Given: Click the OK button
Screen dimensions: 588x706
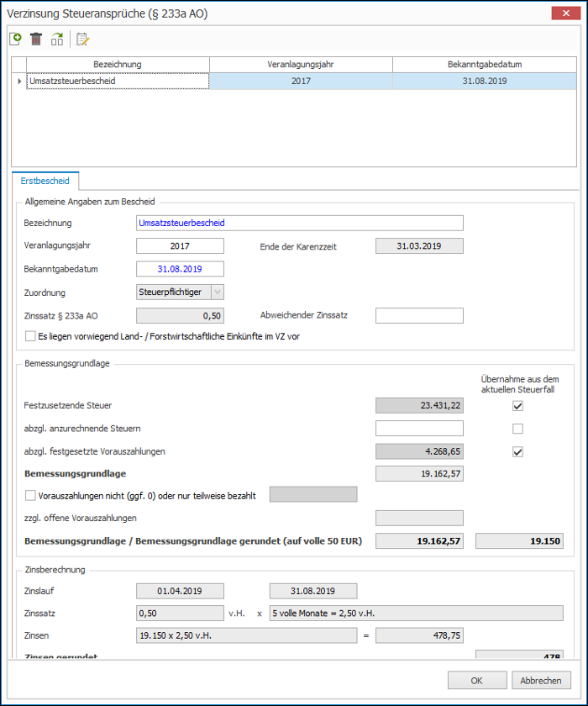Looking at the screenshot, I should [x=477, y=680].
